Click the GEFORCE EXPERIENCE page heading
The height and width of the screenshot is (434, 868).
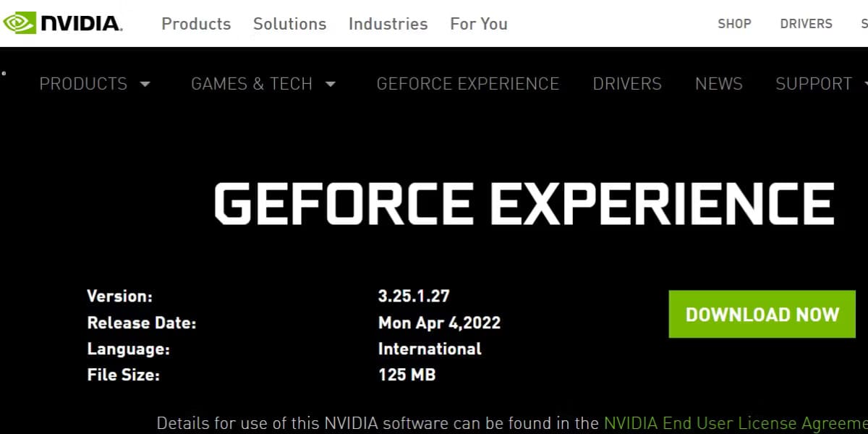[x=524, y=203]
